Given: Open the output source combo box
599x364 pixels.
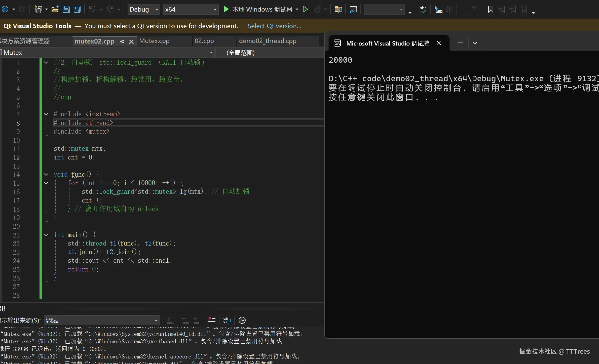Looking at the screenshot, I should (102, 320).
